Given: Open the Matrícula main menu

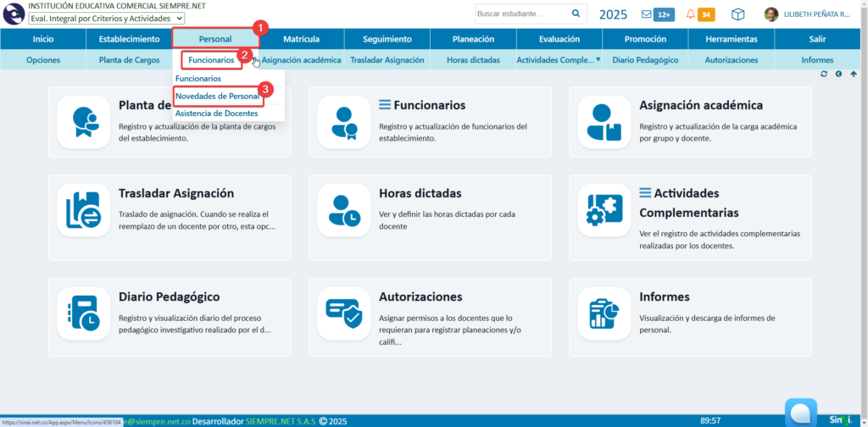Looking at the screenshot, I should pos(301,39).
